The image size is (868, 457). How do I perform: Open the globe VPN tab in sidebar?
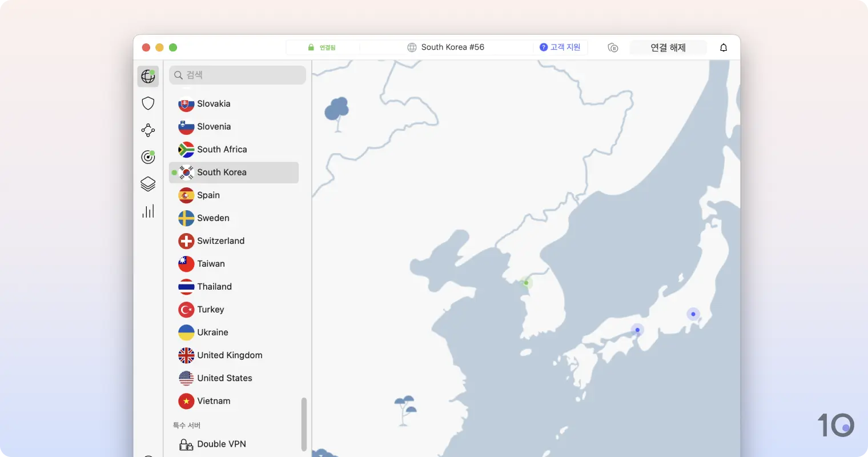click(148, 76)
